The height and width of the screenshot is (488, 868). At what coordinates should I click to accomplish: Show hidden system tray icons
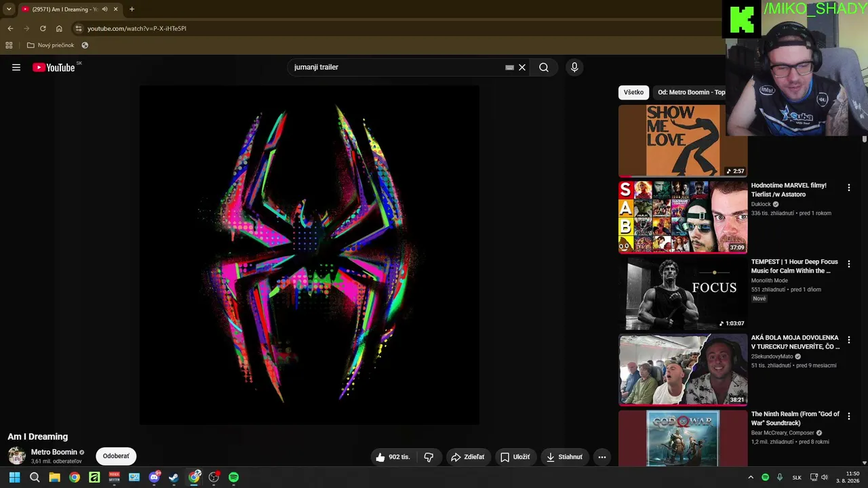(751, 477)
